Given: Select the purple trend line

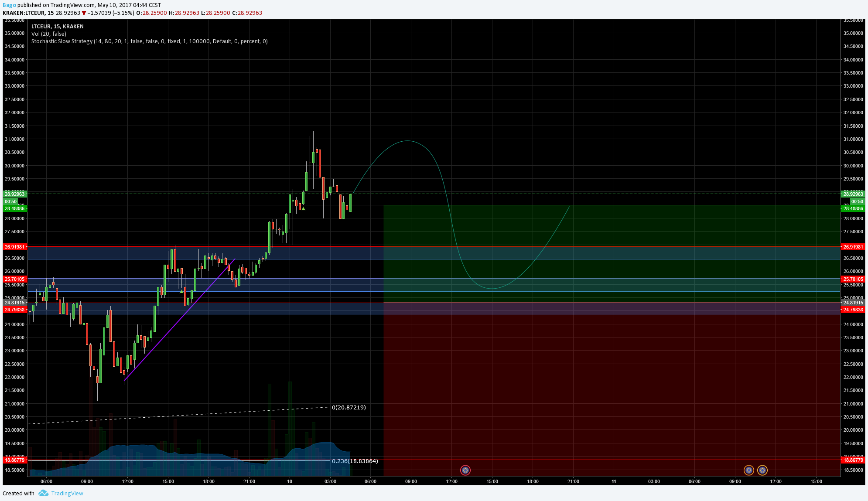Looking at the screenshot, I should click(180, 320).
